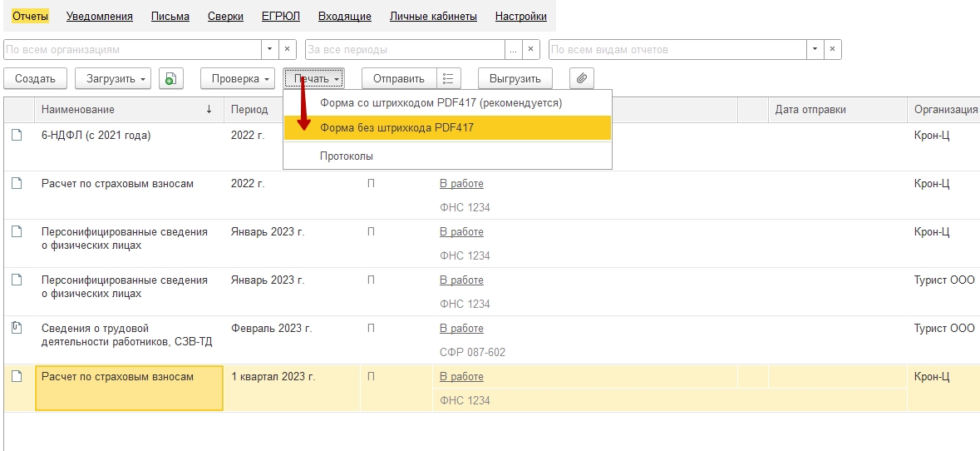Viewport: 980px width, 451px height.
Task: Expand the organizations filter dropdown arrow
Action: [x=269, y=50]
